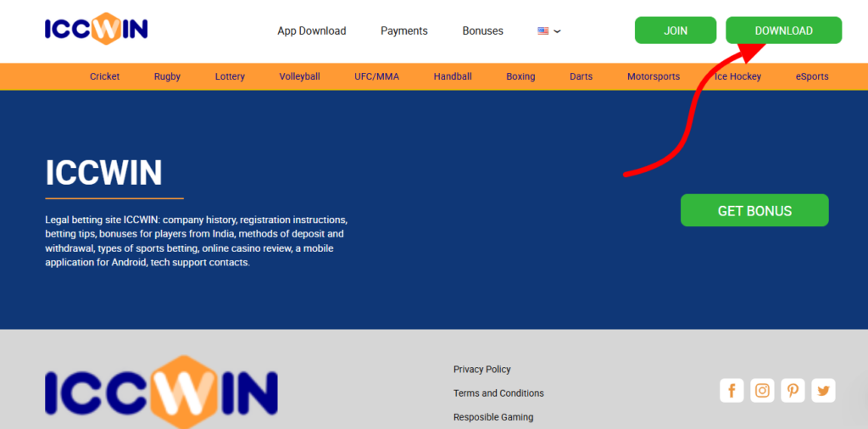Click the green JOIN button

pos(676,31)
